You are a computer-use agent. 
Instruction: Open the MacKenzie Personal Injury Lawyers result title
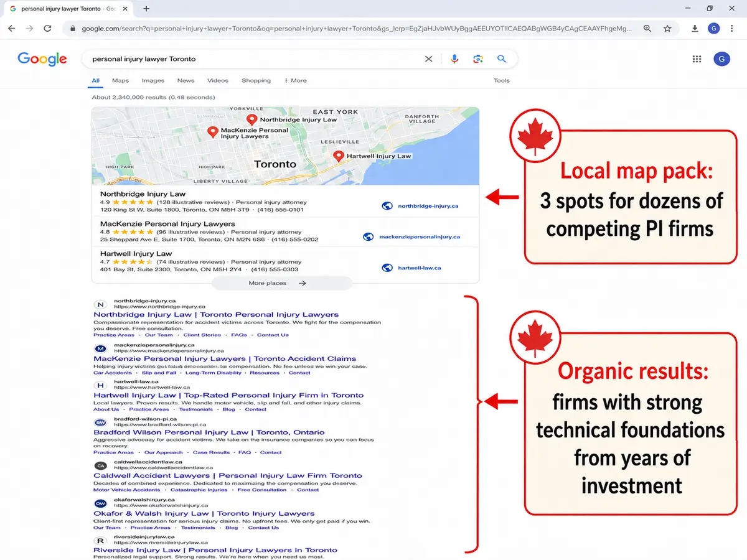[x=225, y=358]
